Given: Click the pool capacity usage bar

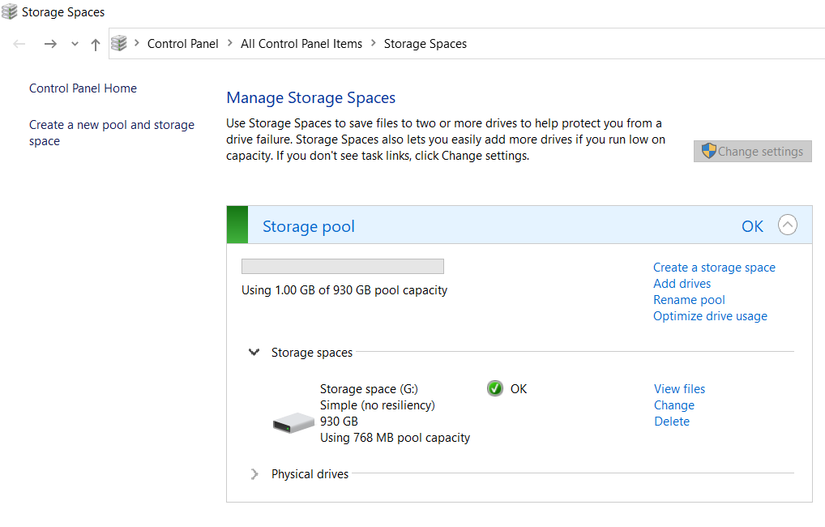Looking at the screenshot, I should [343, 266].
